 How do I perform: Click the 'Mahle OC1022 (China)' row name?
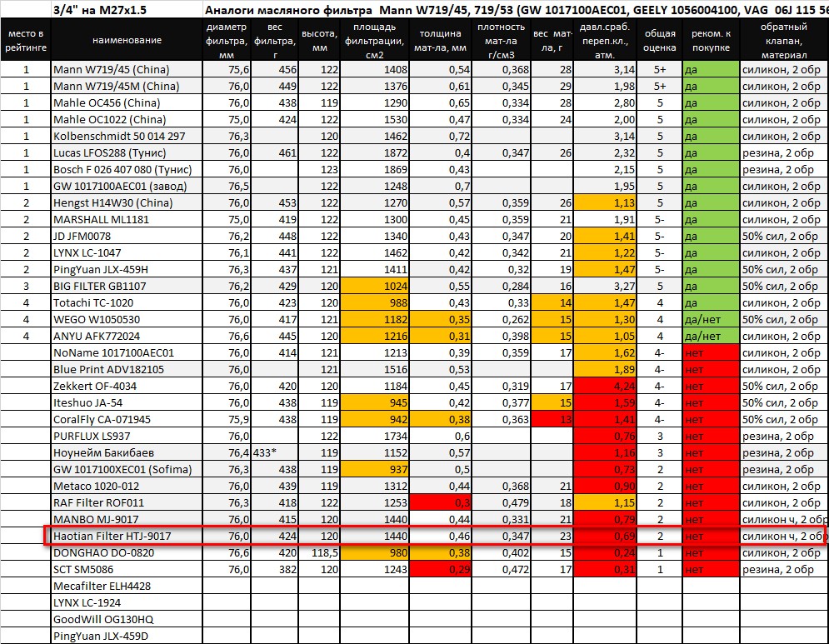(127, 119)
